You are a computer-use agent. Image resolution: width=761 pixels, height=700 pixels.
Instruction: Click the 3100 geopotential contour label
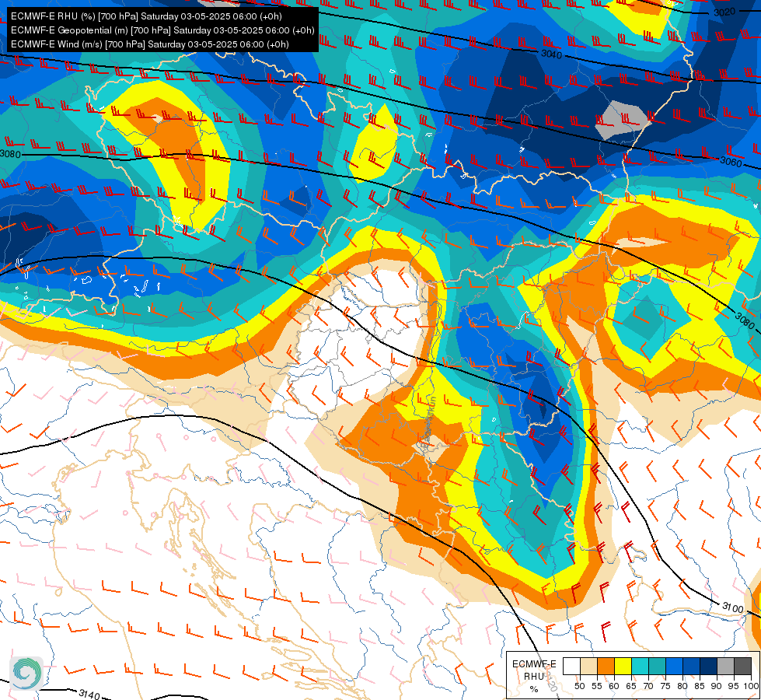(732, 607)
